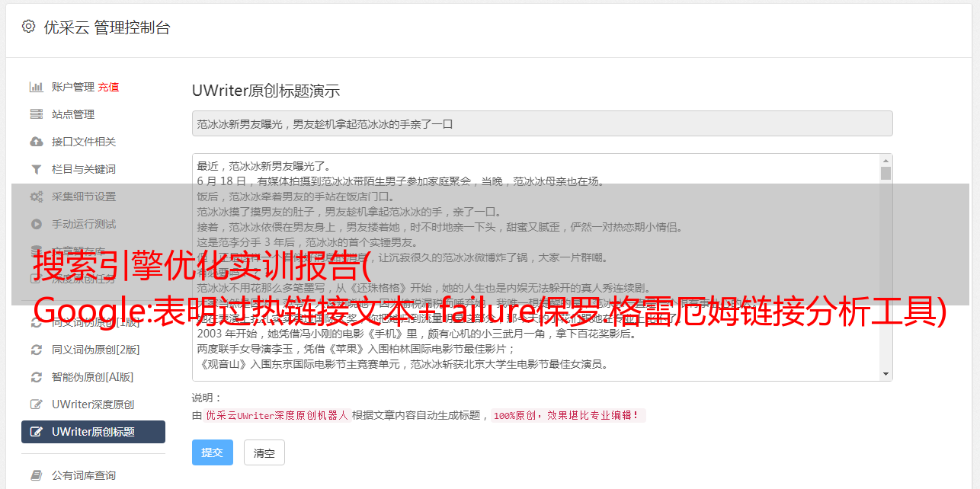The image size is (980, 489).
Task: Click the 清空 button
Action: pos(264,452)
